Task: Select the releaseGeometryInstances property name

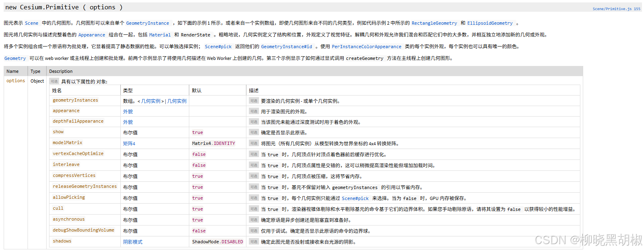Action: tap(85, 186)
